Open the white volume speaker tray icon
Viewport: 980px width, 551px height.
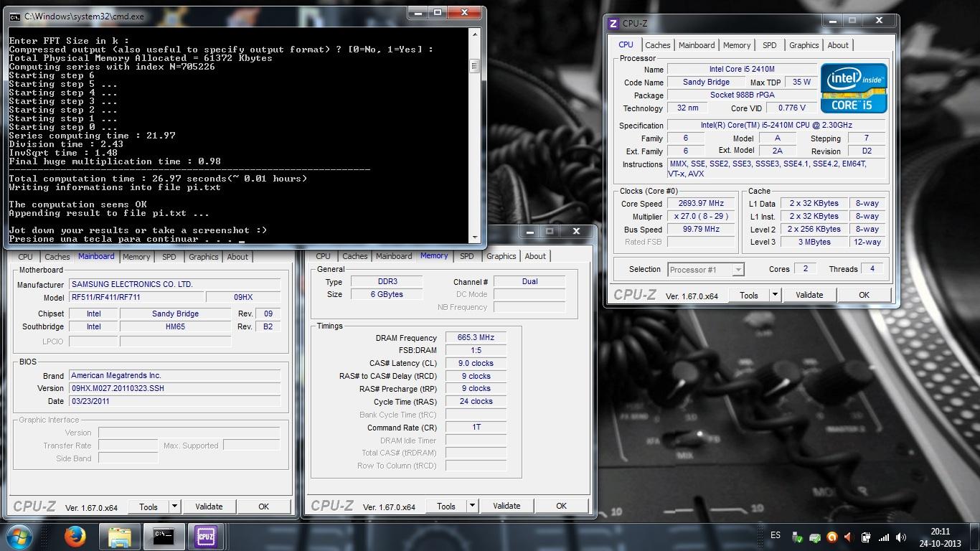coord(901,537)
